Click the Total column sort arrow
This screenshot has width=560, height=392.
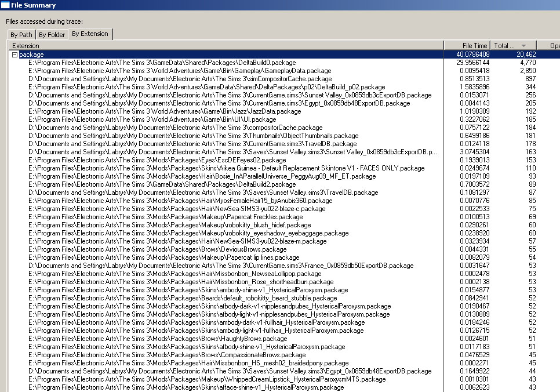524,45
